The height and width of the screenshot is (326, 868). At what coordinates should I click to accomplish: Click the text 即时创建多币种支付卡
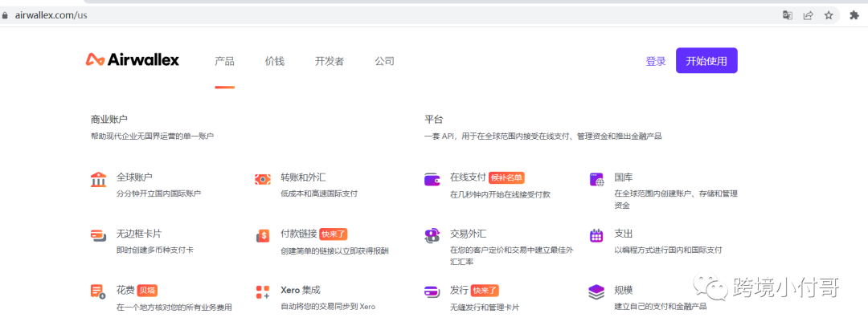(155, 251)
